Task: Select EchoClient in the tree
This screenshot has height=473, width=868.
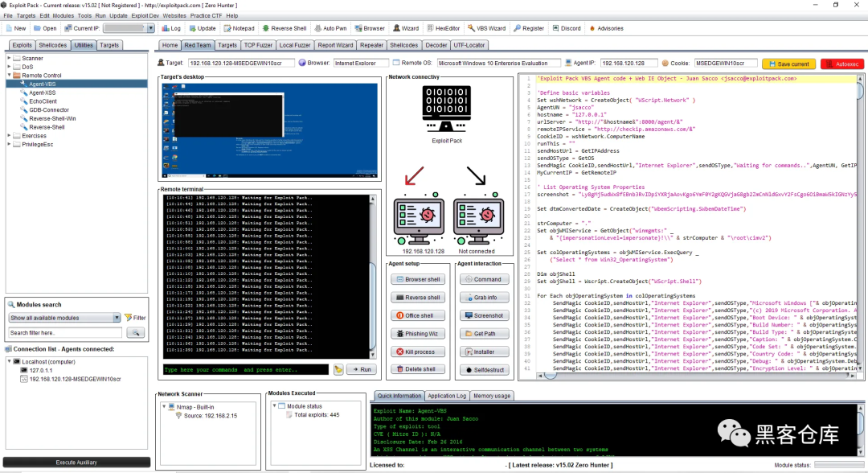Action: click(x=43, y=101)
